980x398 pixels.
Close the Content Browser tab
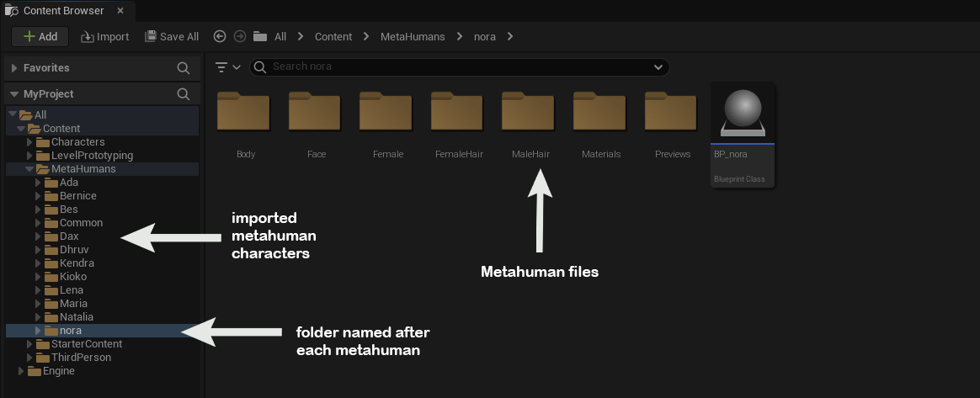point(120,11)
